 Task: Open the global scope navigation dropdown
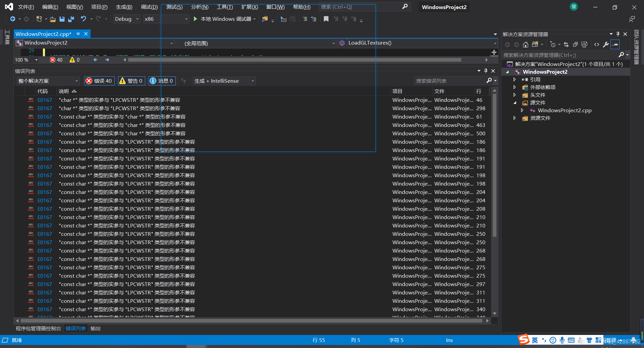click(256, 43)
